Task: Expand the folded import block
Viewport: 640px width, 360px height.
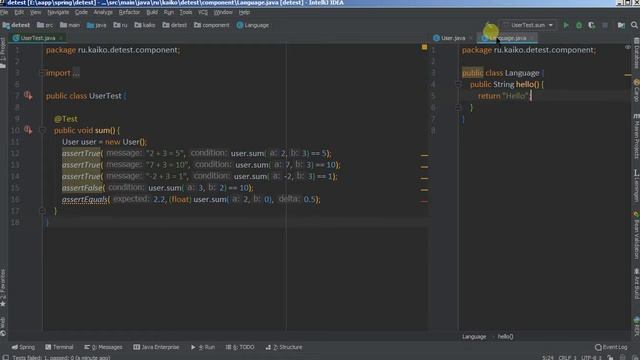Action: click(42, 73)
